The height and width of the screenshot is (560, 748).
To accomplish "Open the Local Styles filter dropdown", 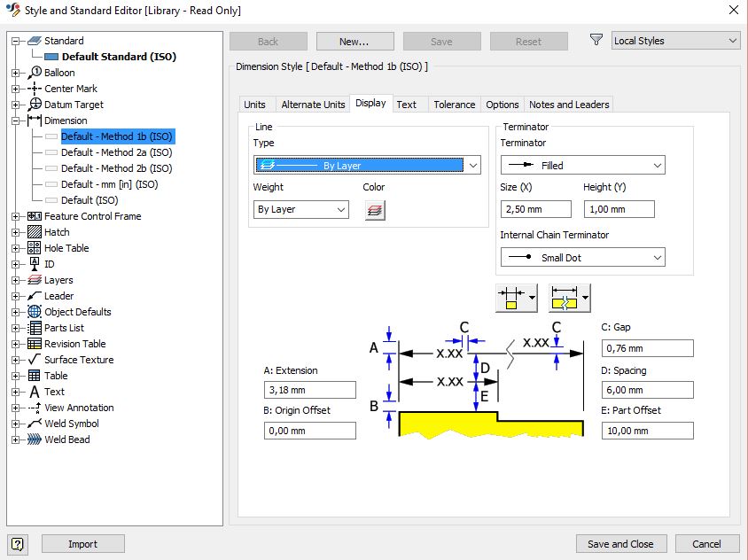I will (x=675, y=41).
